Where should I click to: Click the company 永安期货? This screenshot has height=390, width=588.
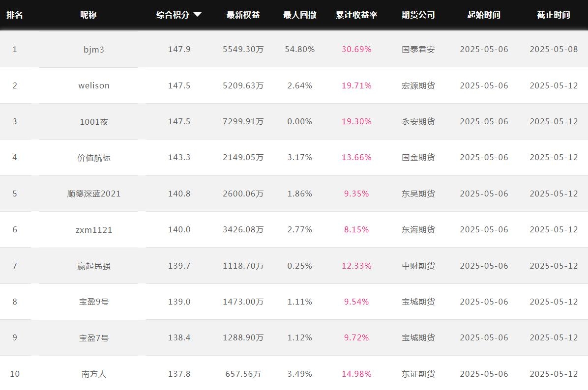pos(418,121)
